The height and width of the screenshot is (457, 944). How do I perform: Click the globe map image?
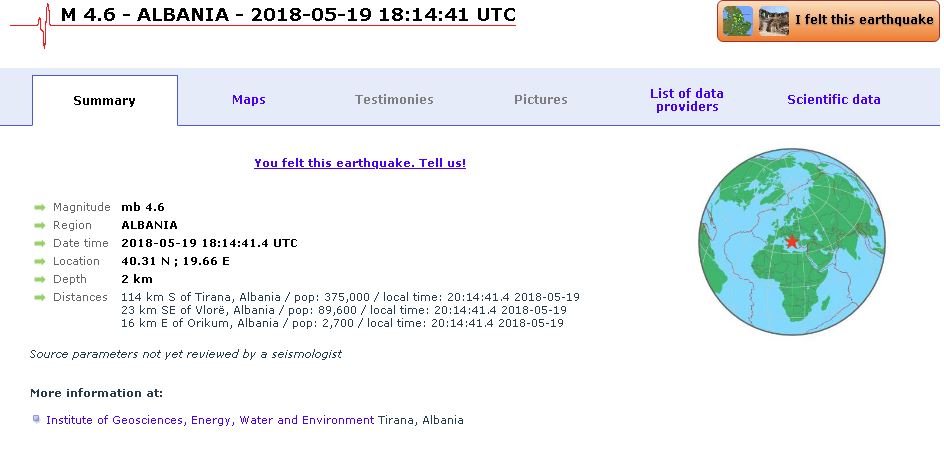[x=792, y=241]
